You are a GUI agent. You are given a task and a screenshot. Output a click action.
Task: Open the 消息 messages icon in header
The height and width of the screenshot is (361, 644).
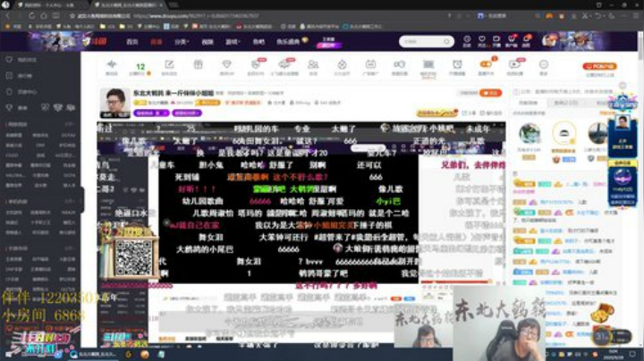pyautogui.click(x=526, y=40)
